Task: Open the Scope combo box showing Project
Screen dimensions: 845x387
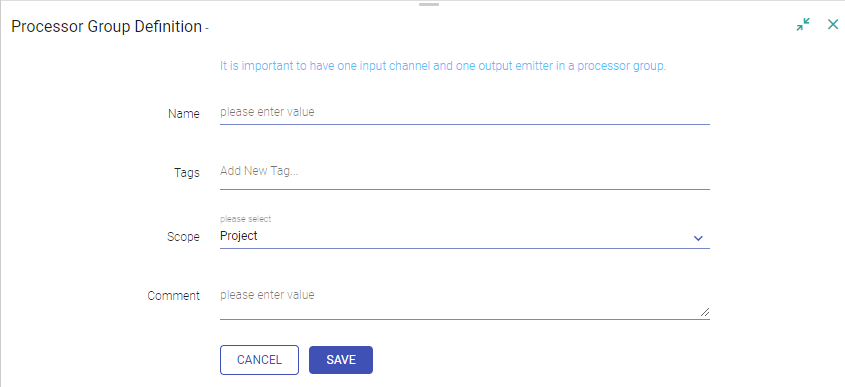Action: 465,237
